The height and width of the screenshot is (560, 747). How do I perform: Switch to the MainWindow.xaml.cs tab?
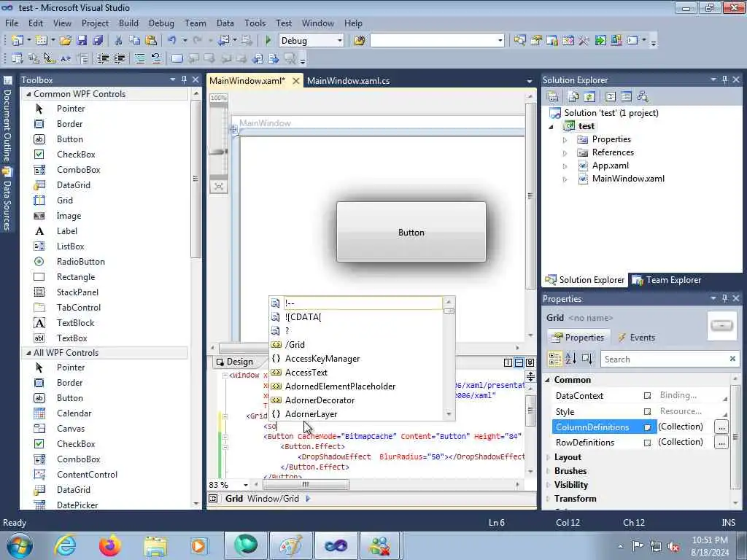(x=348, y=80)
